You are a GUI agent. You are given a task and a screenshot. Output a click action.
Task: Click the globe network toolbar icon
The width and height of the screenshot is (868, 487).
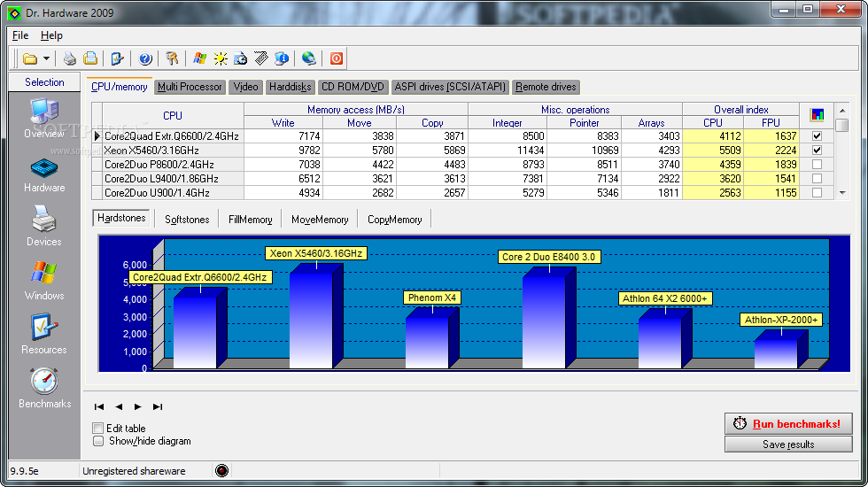coord(309,58)
